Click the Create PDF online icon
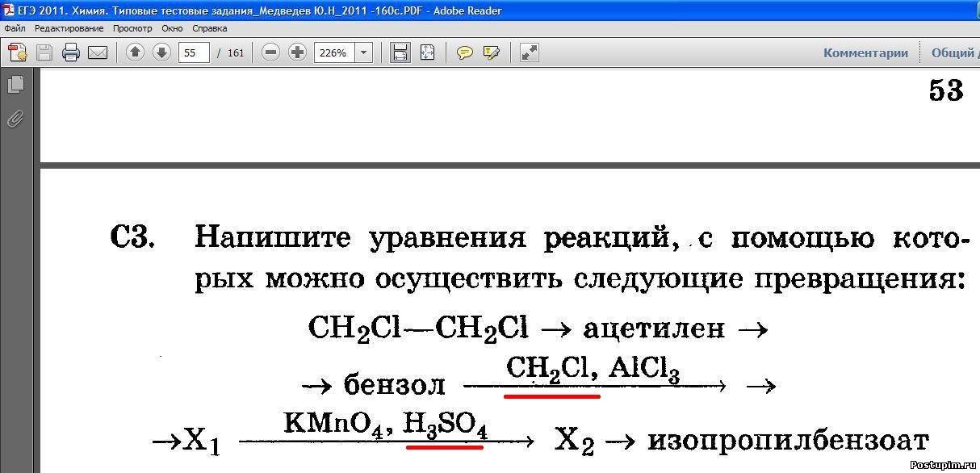Viewport: 980px width, 473px height. (17, 53)
